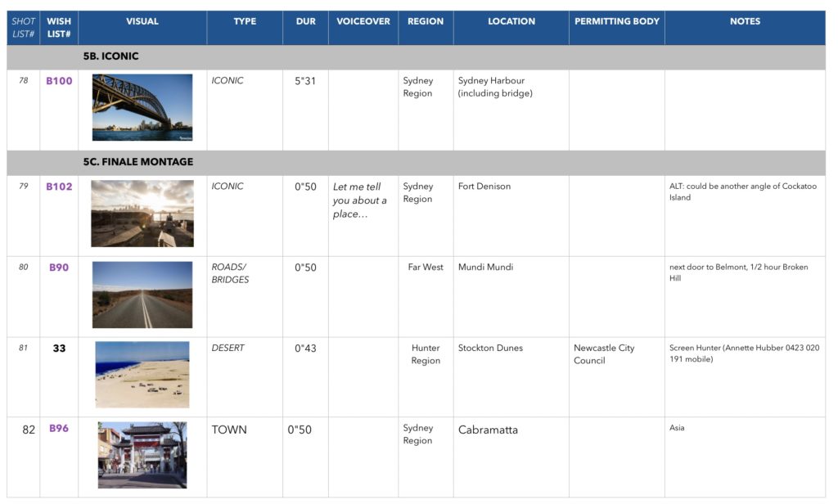Image resolution: width=838 pixels, height=504 pixels.
Task: Click the WISH LIST# column header
Action: [x=59, y=28]
